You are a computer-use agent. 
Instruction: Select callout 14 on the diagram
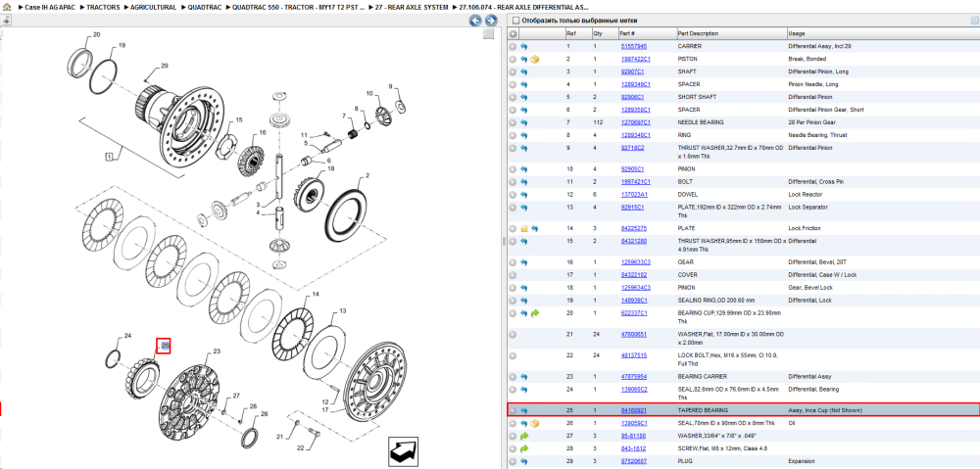point(316,294)
